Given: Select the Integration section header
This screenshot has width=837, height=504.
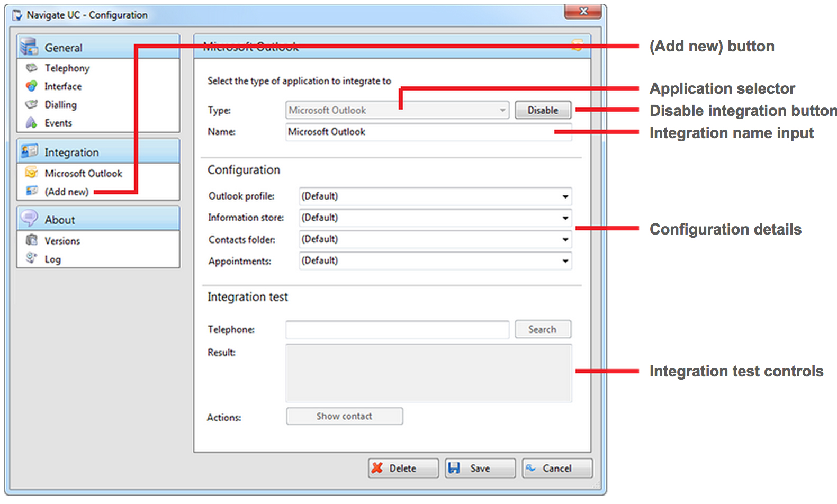Looking at the screenshot, I should (98, 152).
